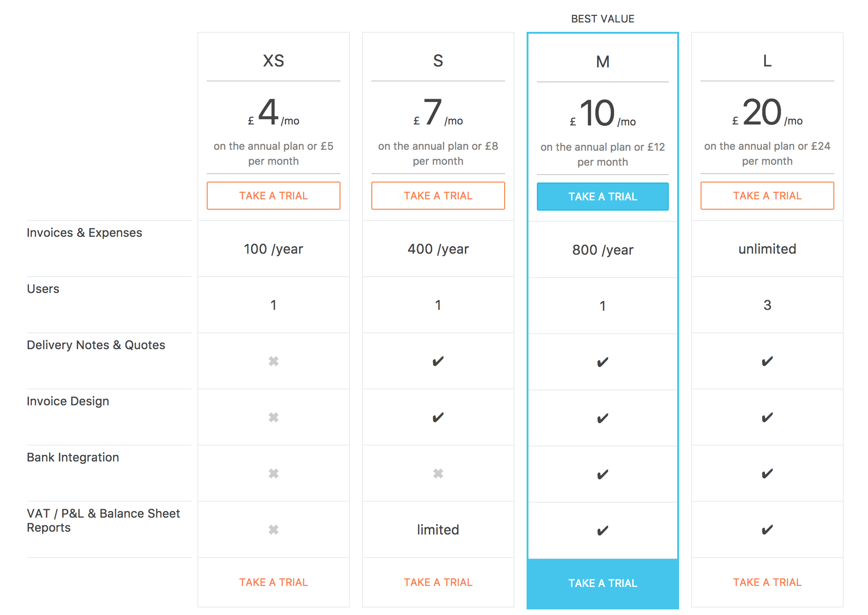868x615 pixels.
Task: Click bottom TAKE A TRIAL link in XS column
Action: click(274, 582)
